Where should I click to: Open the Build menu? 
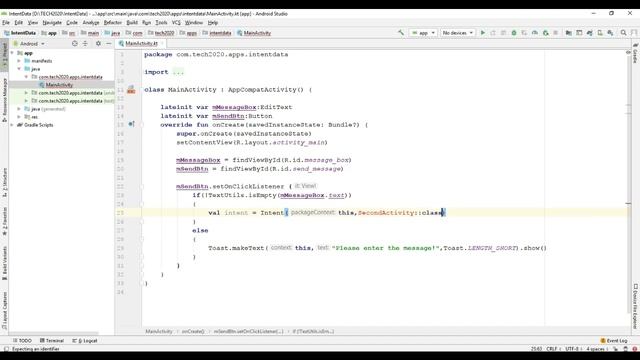point(132,22)
